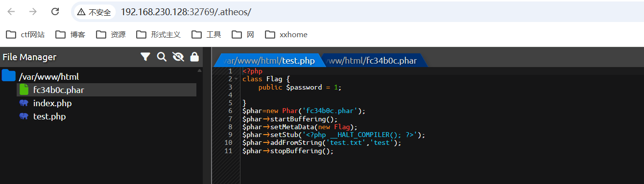This screenshot has width=644, height=184.
Task: Open index.php from file tree
Action: [x=52, y=103]
